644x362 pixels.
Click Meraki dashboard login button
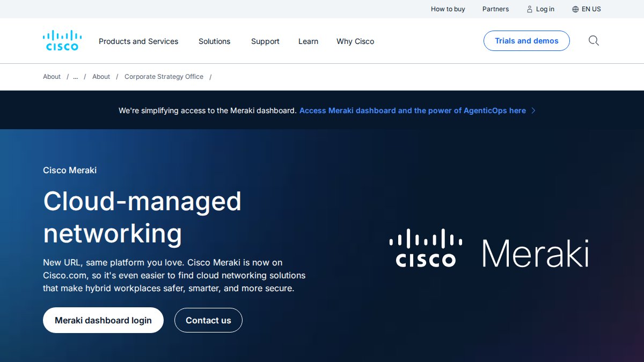[103, 320]
